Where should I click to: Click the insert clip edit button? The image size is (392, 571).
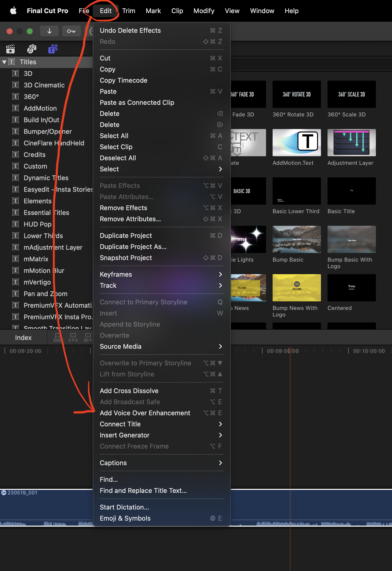click(x=73, y=337)
